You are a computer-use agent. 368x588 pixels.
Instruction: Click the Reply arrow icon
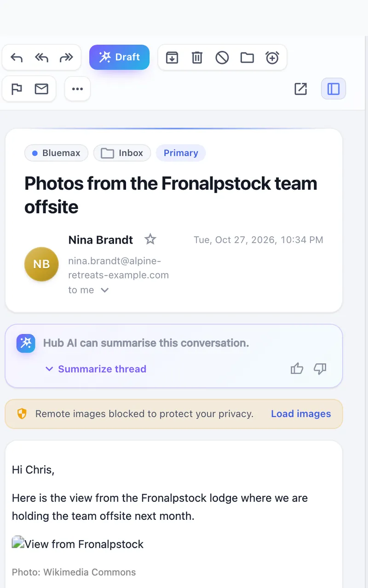point(17,58)
